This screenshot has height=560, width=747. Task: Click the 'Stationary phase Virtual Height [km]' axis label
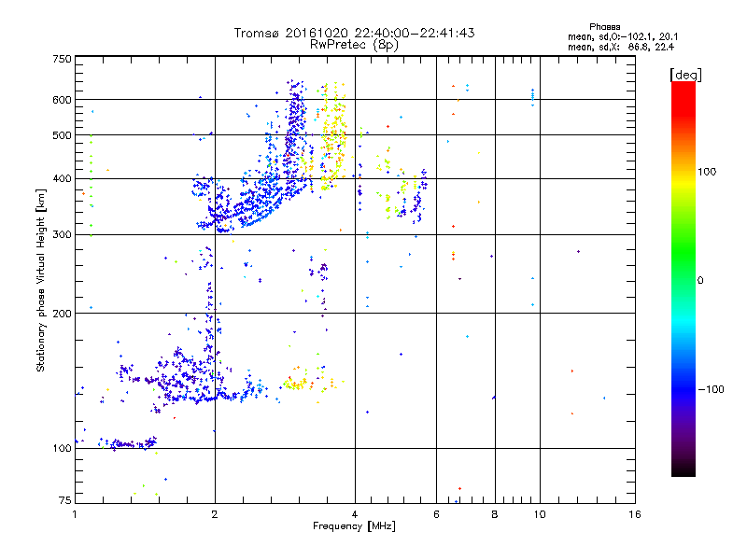[x=41, y=281]
